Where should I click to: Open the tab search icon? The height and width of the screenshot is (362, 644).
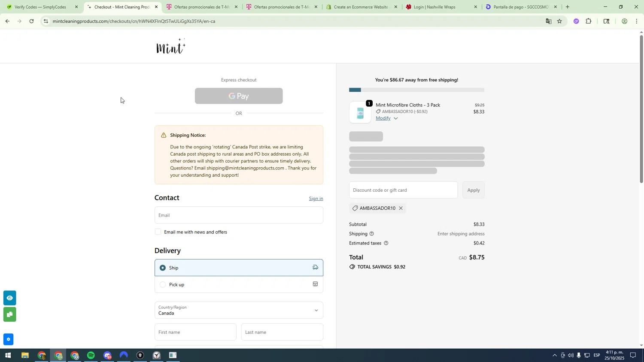606,21
